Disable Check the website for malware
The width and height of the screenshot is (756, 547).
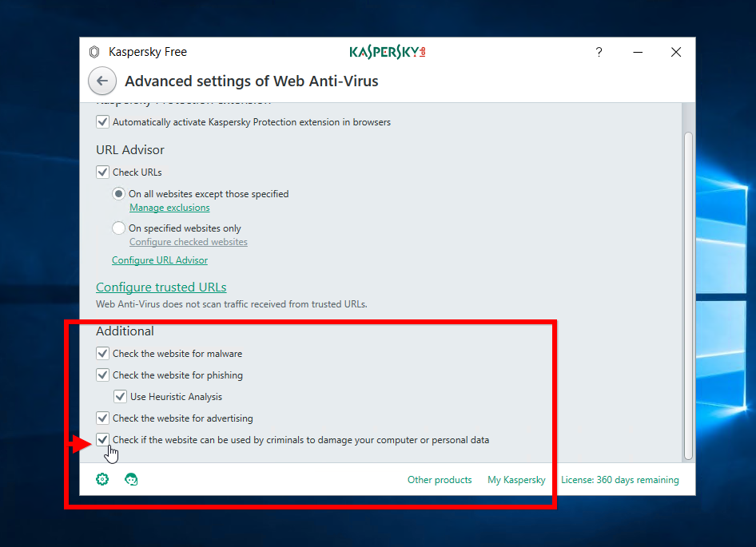pos(102,353)
